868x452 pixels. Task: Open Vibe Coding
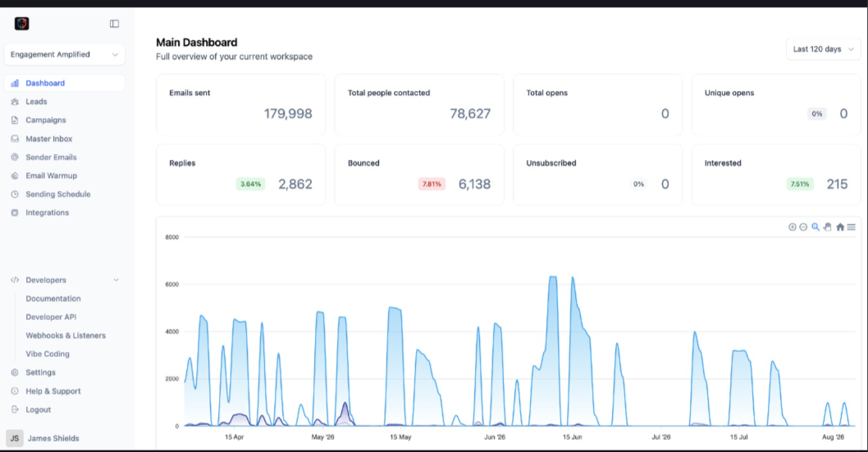click(x=48, y=354)
